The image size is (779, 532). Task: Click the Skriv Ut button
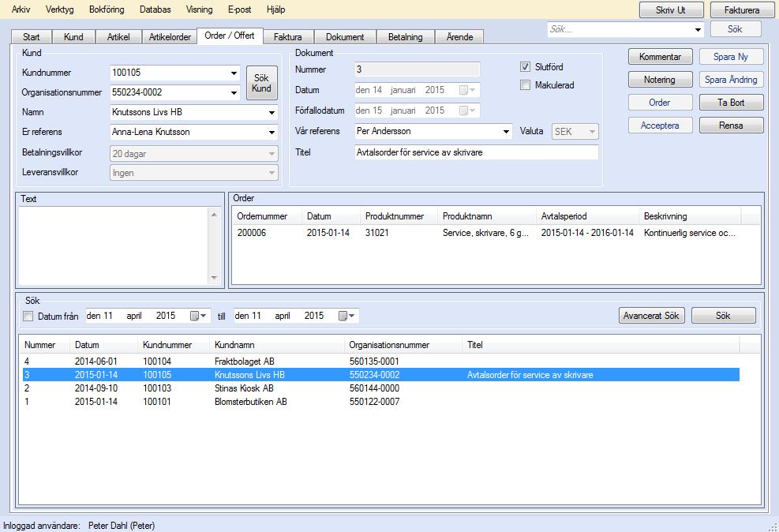pyautogui.click(x=671, y=10)
